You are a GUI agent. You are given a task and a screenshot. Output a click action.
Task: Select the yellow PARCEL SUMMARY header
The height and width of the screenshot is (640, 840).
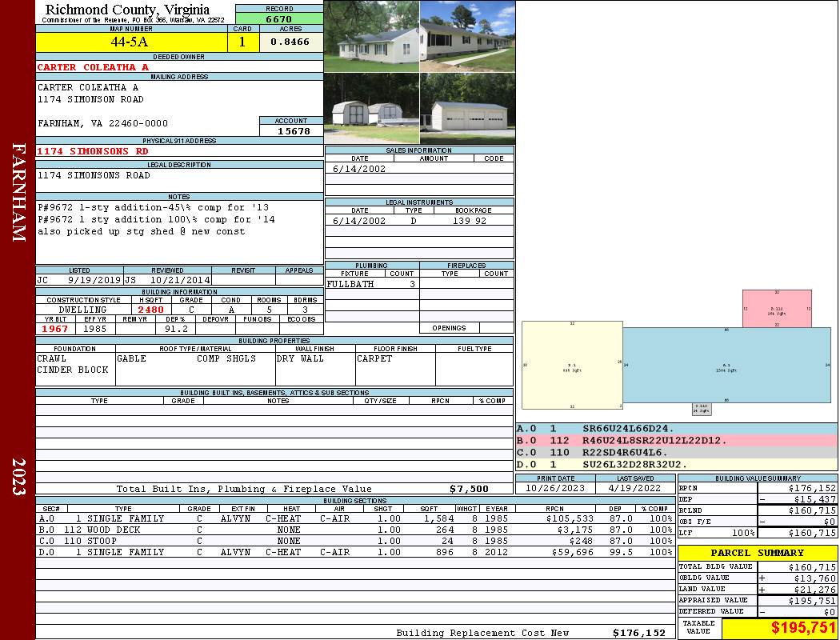(757, 553)
